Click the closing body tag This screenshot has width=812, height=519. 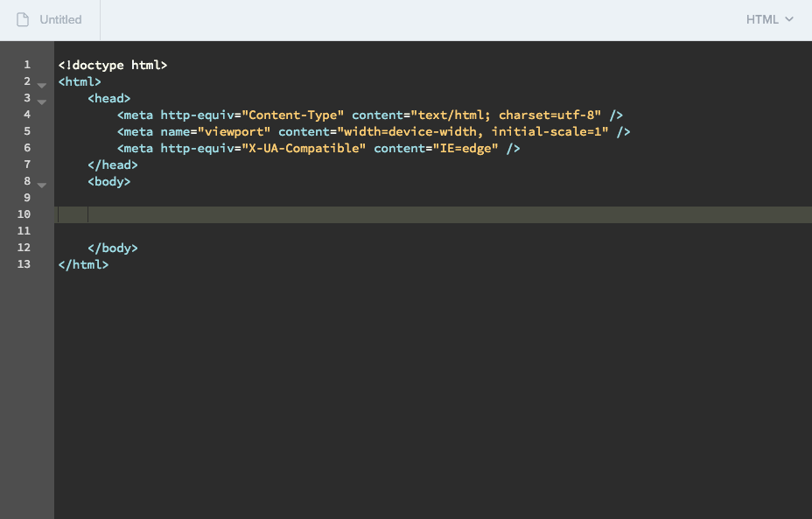point(113,248)
